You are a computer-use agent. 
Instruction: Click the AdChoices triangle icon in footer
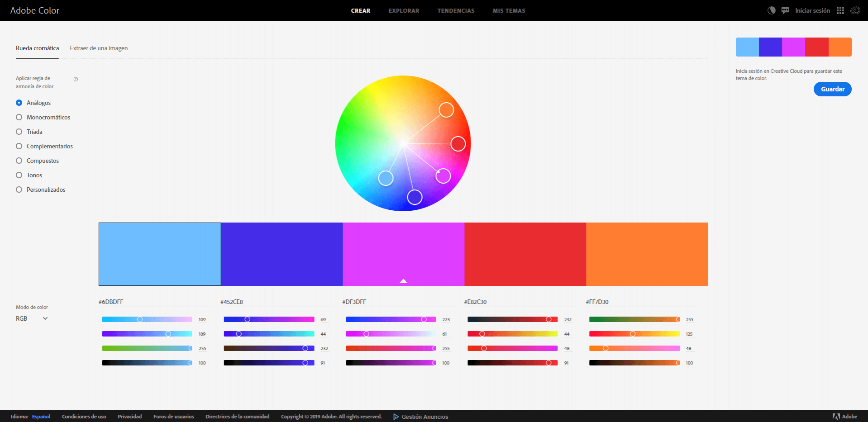coord(396,417)
